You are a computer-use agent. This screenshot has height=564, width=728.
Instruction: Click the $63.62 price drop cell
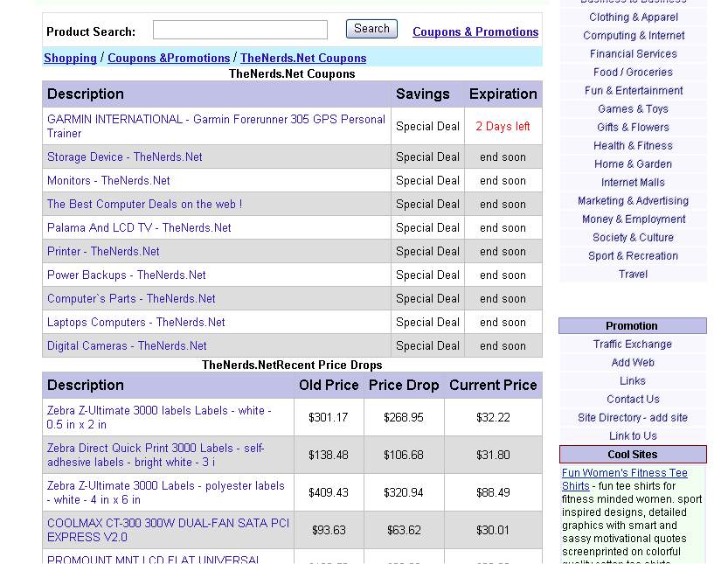click(x=404, y=531)
